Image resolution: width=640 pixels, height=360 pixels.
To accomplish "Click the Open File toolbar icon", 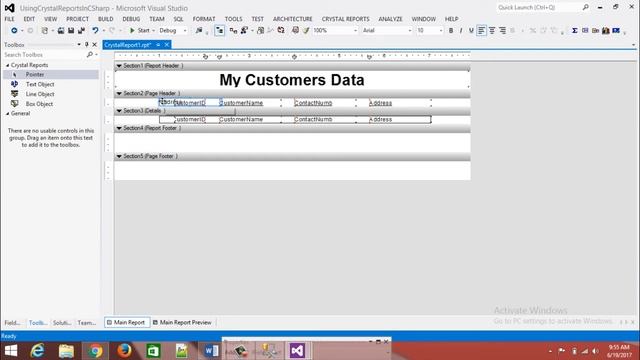I will pos(61,31).
